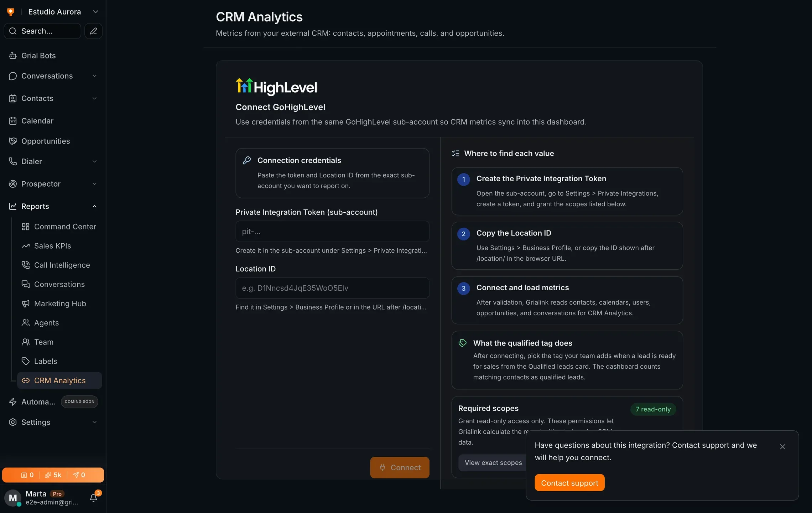812x513 pixels.
Task: Click 'Copy the Location ID' heading
Action: tap(514, 233)
